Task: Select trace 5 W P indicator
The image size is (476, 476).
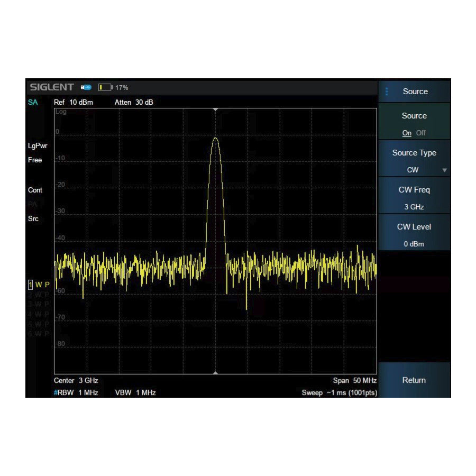Action: [x=39, y=324]
